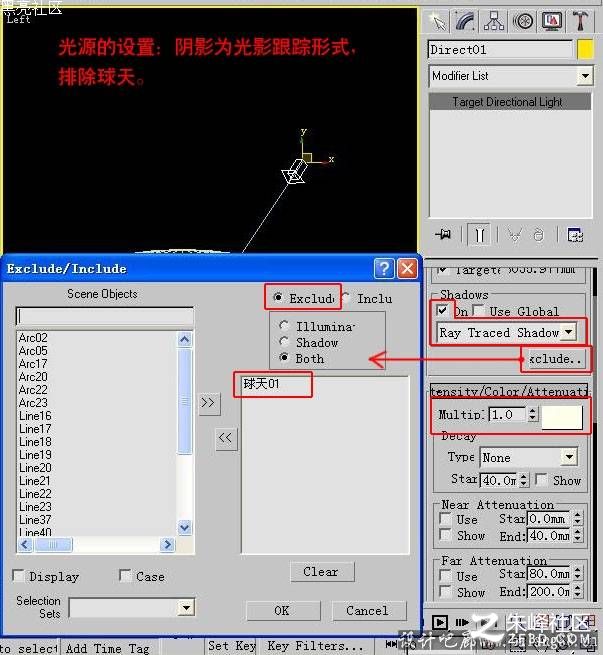Enable Case Sensitive checkbox
603x655 pixels.
pos(125,576)
